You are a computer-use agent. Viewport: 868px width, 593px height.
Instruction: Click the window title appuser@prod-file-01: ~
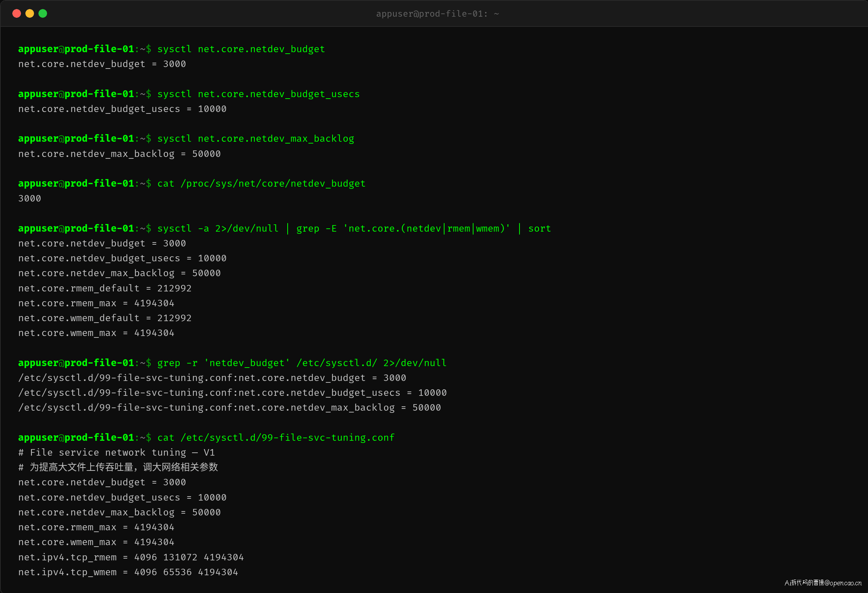(x=437, y=14)
